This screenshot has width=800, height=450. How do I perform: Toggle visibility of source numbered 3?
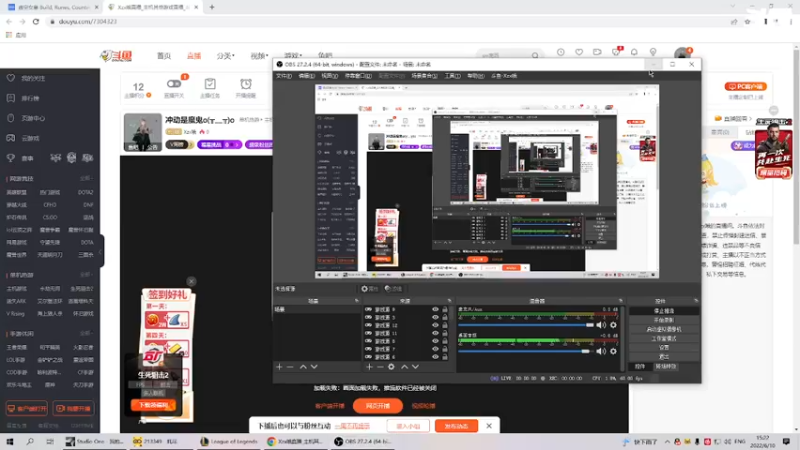(x=435, y=317)
